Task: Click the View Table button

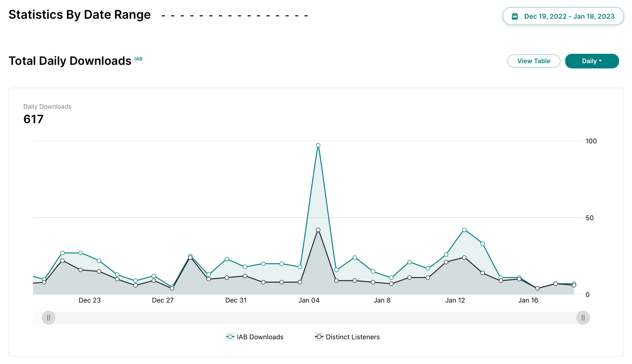Action: [x=534, y=61]
